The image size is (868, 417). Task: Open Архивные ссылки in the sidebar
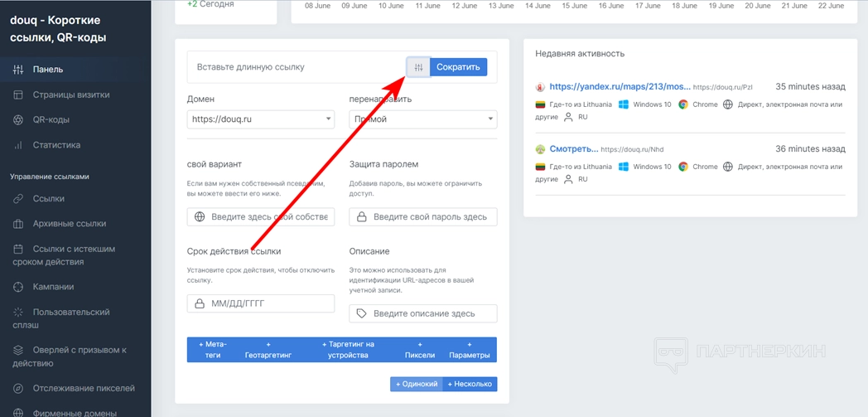pos(75,224)
